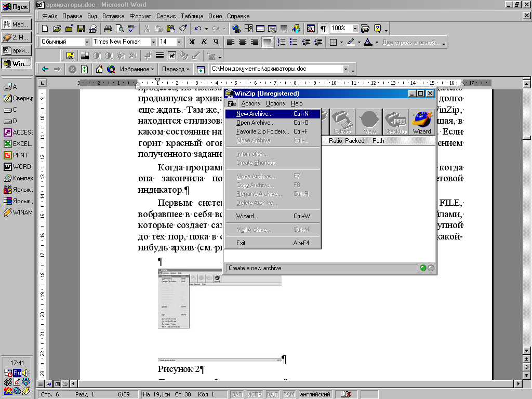Choose Favorite Zip Folders... menu entry
The width and height of the screenshot is (532, 399).
pos(273,131)
